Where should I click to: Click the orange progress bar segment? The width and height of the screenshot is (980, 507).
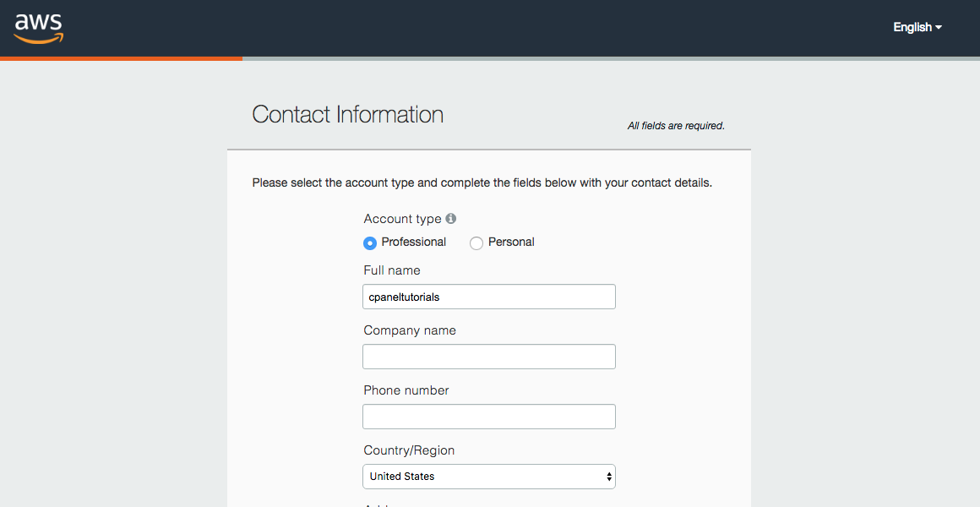(x=122, y=59)
